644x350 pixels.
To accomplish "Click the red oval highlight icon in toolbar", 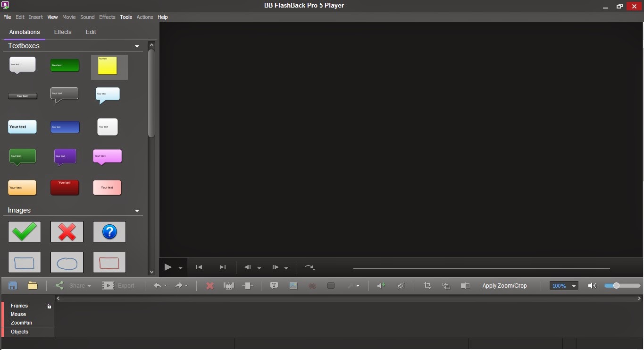I will pyautogui.click(x=312, y=286).
